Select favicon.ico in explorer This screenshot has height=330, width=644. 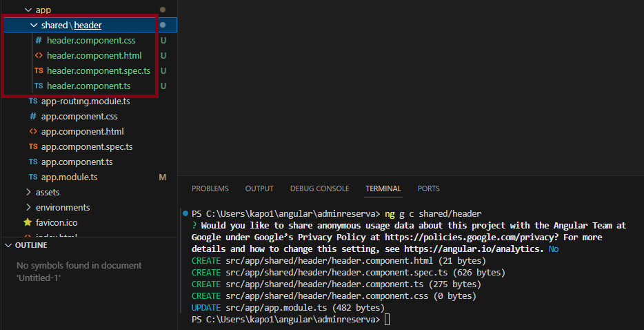coord(57,222)
